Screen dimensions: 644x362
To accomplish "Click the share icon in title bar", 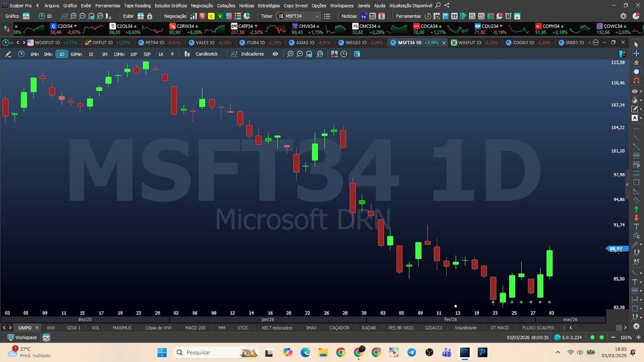I will tap(447, 6).
